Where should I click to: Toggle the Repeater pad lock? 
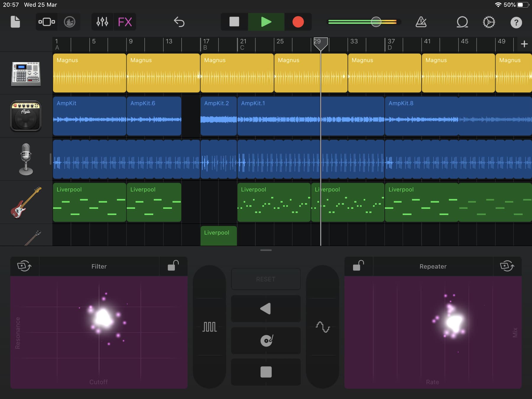359,266
